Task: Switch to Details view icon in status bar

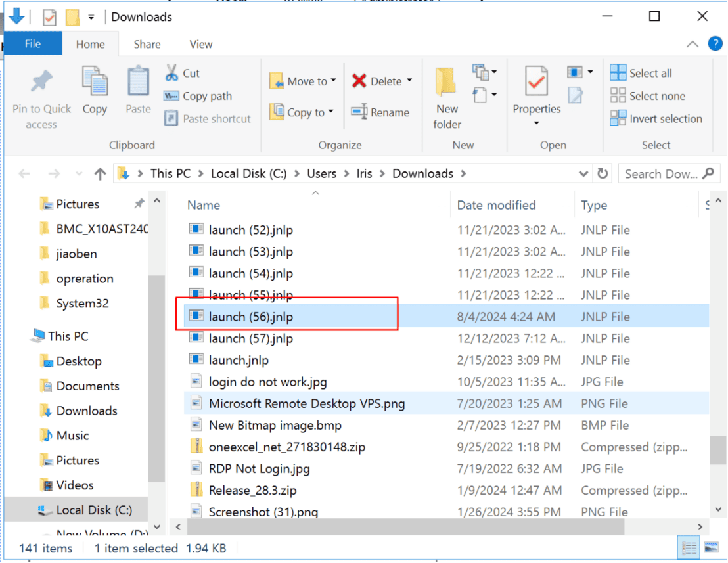Action: click(689, 548)
